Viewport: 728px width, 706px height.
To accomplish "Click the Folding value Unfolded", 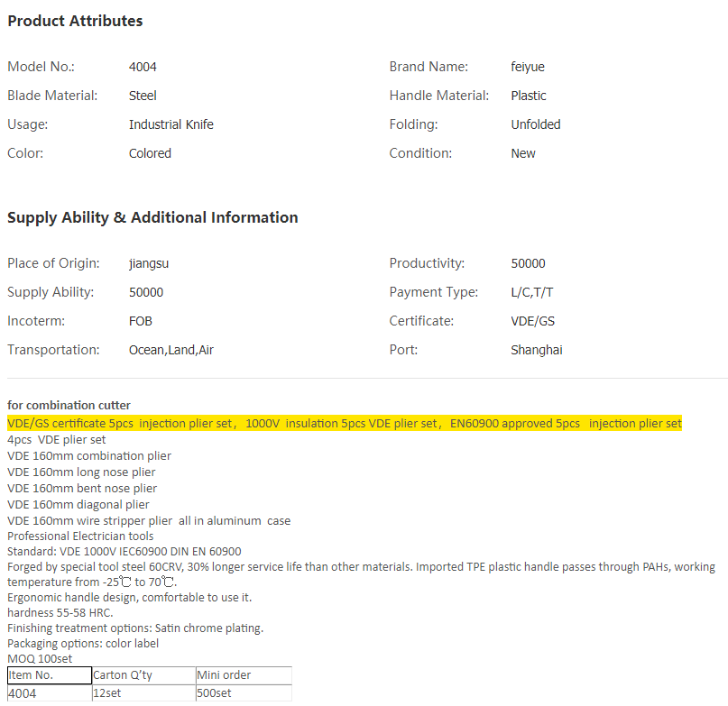I will 536,124.
